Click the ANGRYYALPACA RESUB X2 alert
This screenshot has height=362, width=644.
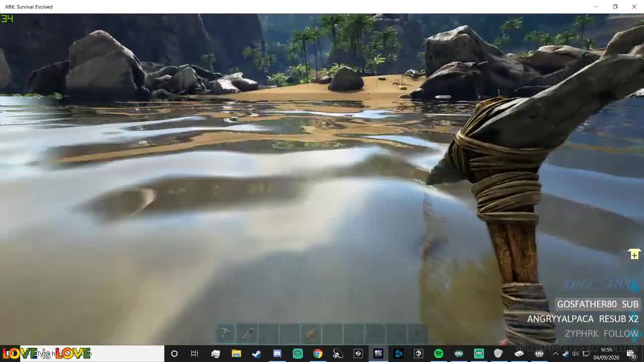[x=583, y=319]
